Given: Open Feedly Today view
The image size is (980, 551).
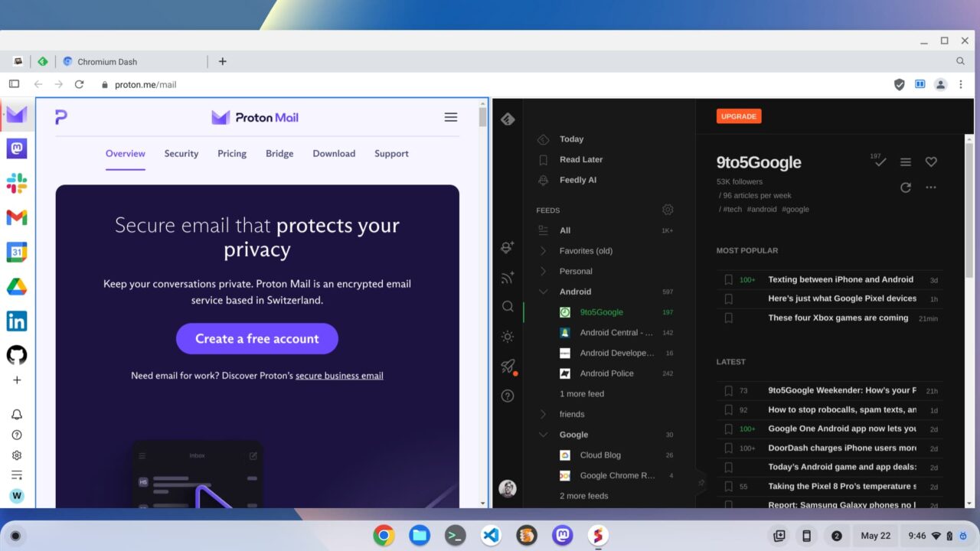Looking at the screenshot, I should 571,139.
